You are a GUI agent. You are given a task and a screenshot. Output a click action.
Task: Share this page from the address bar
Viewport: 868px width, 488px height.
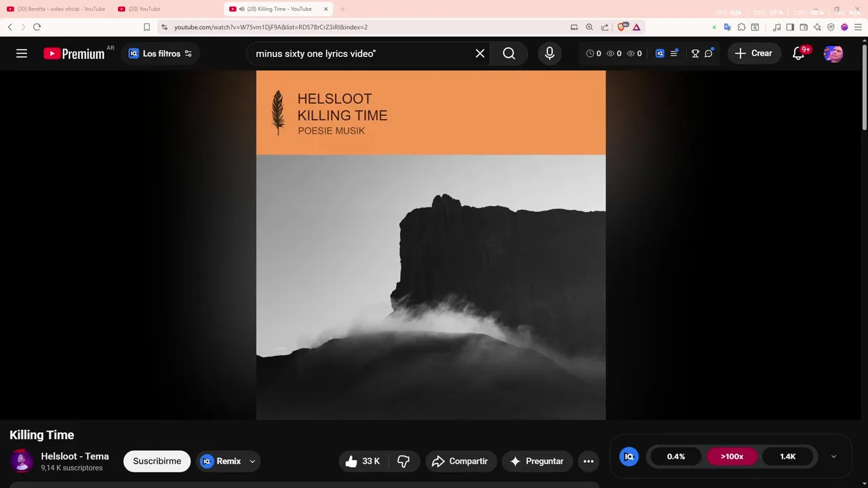(x=604, y=27)
